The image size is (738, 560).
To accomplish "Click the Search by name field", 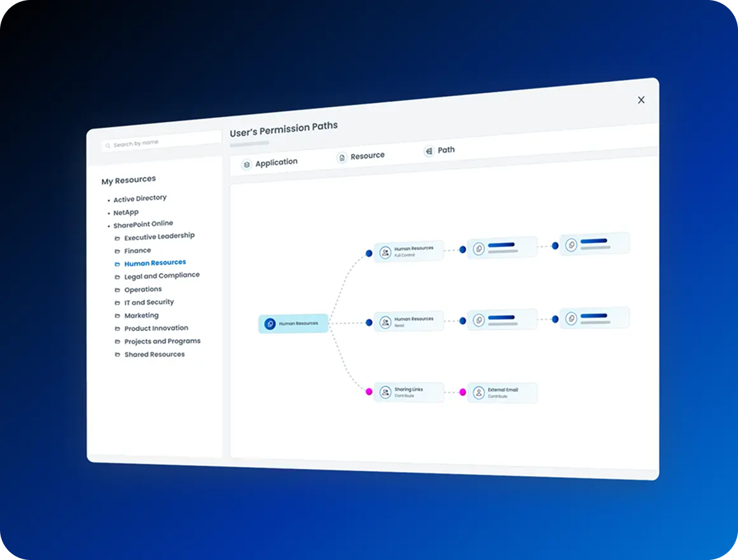I will (x=161, y=141).
